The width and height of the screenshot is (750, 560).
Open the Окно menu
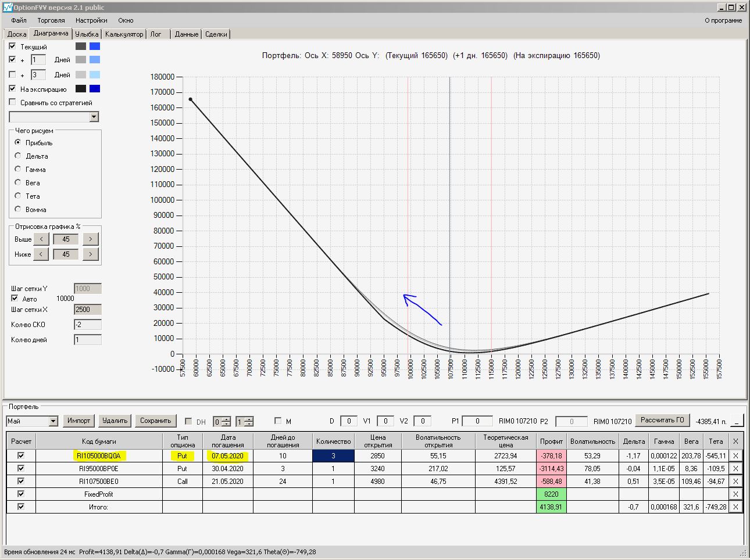(x=126, y=20)
